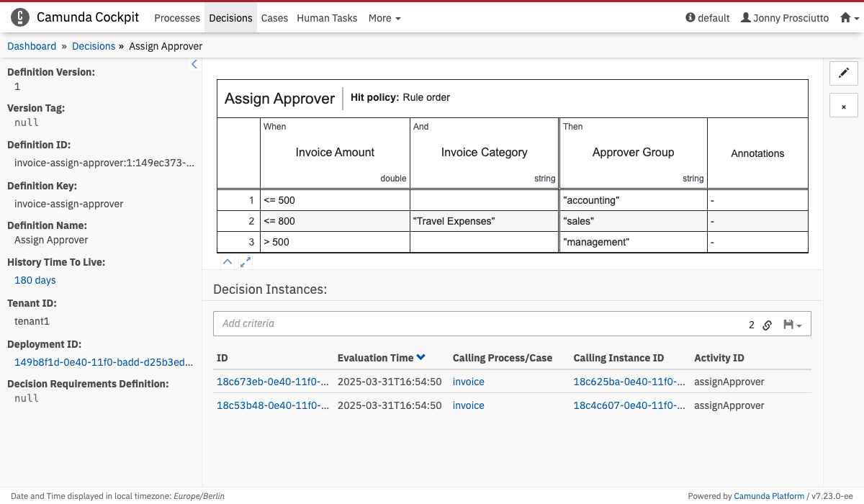Click the small x button below edit

pyautogui.click(x=844, y=106)
